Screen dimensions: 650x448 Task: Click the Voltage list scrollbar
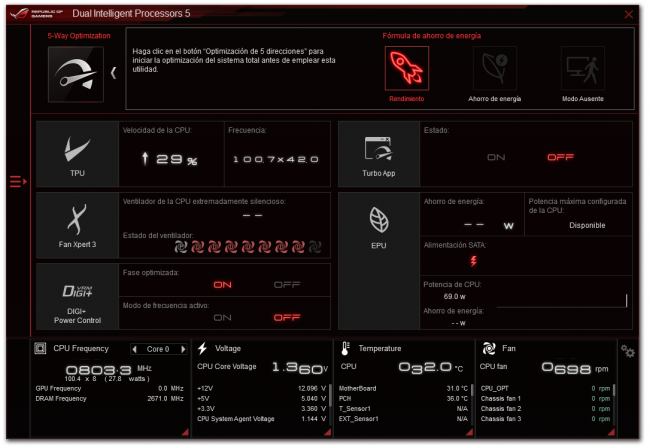tap(330, 396)
